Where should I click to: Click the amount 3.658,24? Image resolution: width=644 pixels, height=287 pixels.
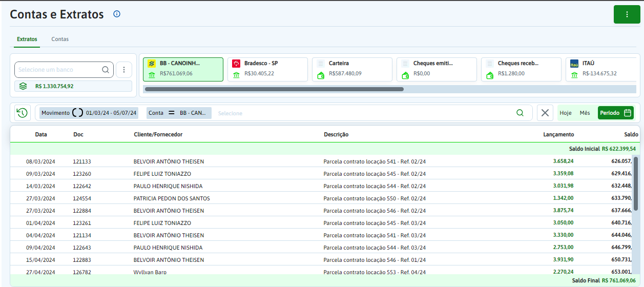click(x=564, y=161)
